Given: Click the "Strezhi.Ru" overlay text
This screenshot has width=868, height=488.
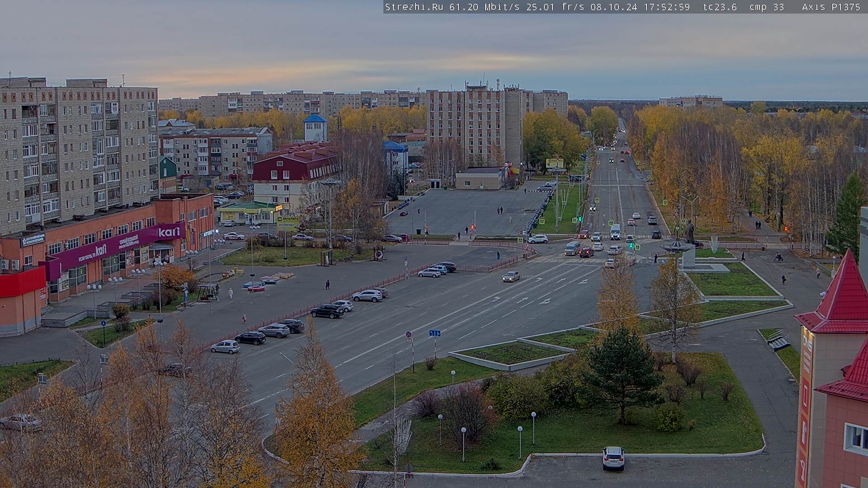Looking at the screenshot, I should (414, 7).
